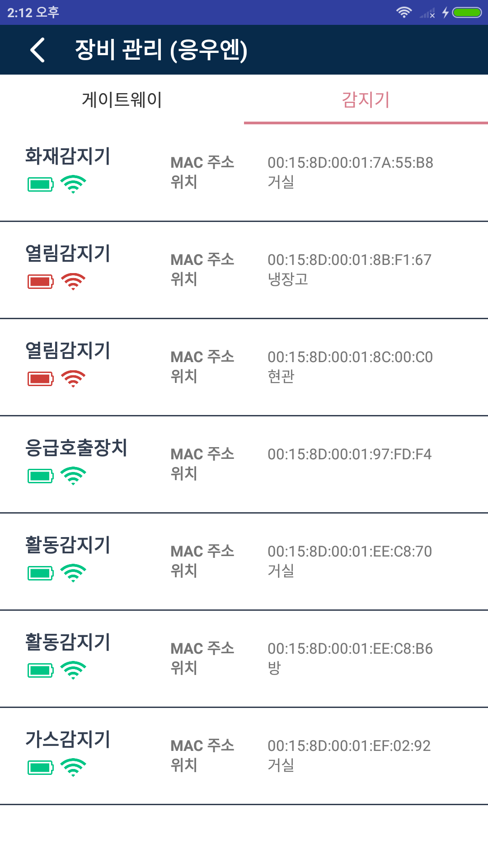This screenshot has width=488, height=868.
Task: Tap the system Wi-Fi status icon
Action: [x=404, y=12]
